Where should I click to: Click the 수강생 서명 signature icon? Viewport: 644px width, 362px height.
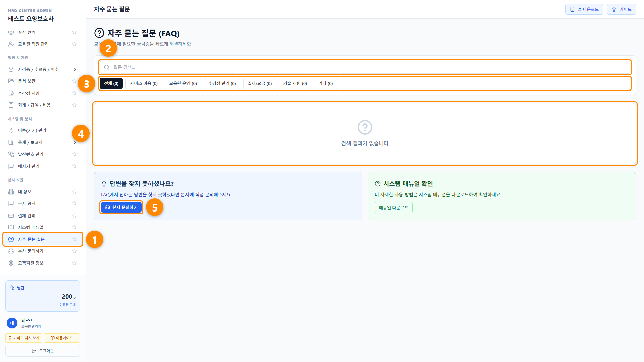coord(11,93)
